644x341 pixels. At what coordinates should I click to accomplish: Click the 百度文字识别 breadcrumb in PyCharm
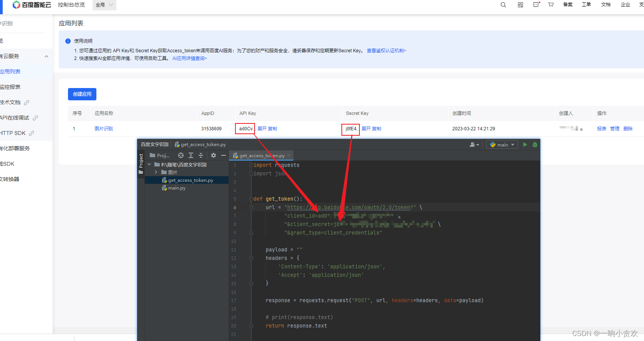pos(155,145)
